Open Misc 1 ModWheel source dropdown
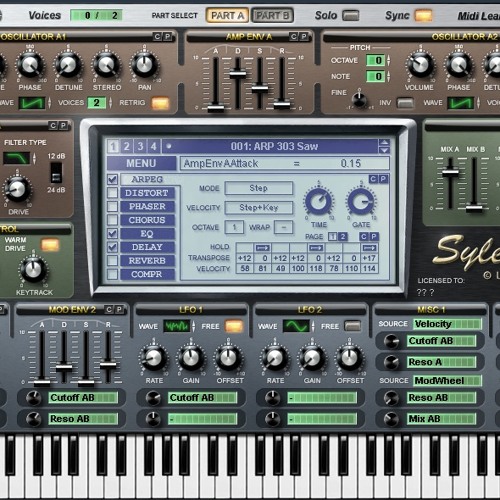Viewport: 500px width, 500px height. coord(447,380)
